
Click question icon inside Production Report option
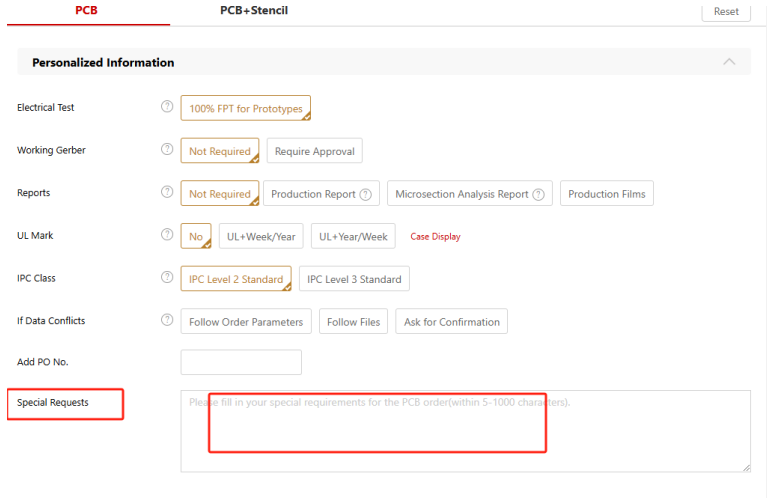pyautogui.click(x=366, y=194)
